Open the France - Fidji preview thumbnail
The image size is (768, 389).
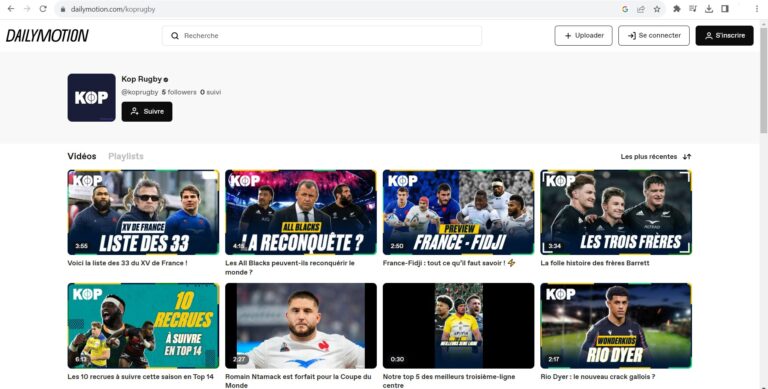[458, 212]
